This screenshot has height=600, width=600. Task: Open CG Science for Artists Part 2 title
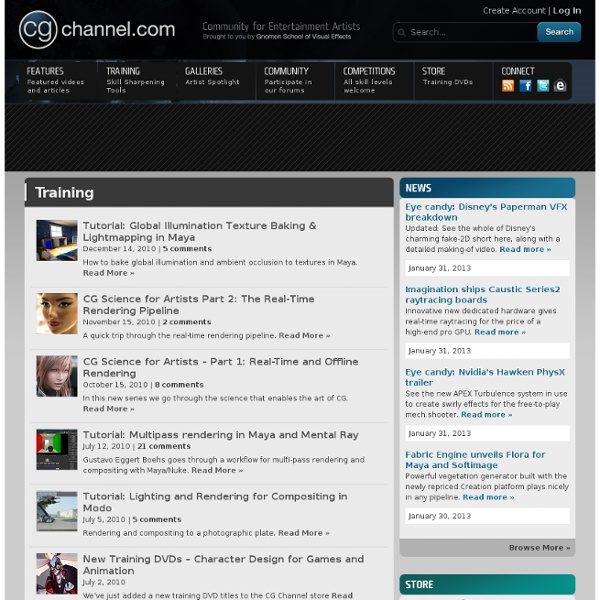[x=198, y=305]
